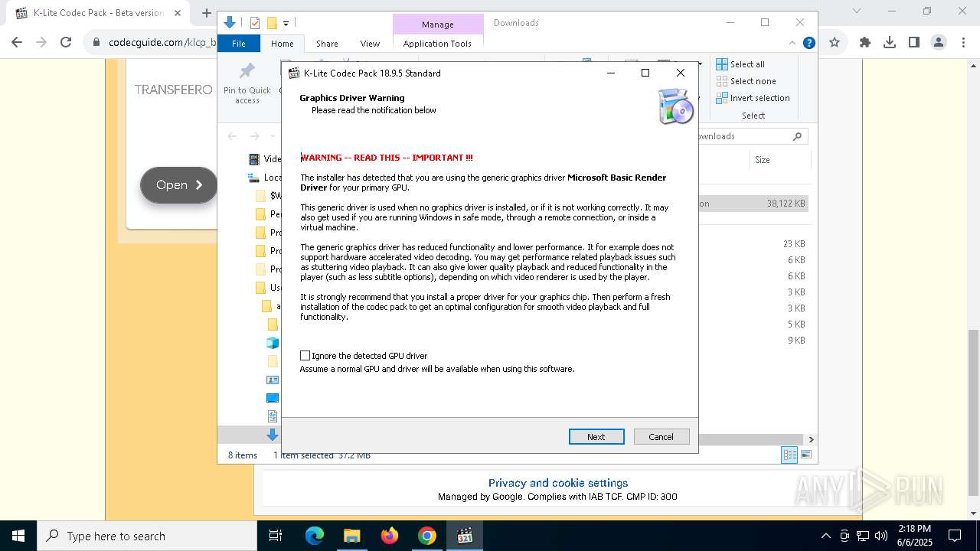Open Customize Quick Access Toolbar dropdown
Viewport: 980px width, 551px height.
[286, 24]
